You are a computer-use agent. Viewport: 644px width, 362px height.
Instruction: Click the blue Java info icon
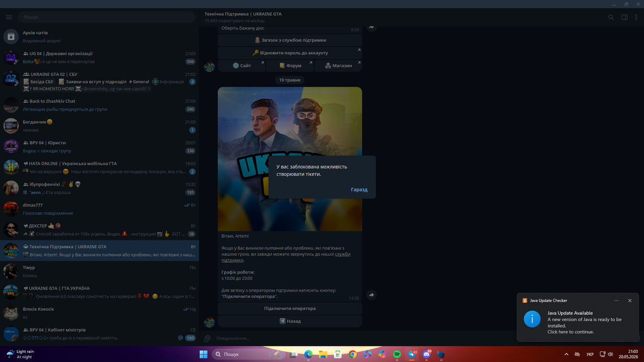532,319
